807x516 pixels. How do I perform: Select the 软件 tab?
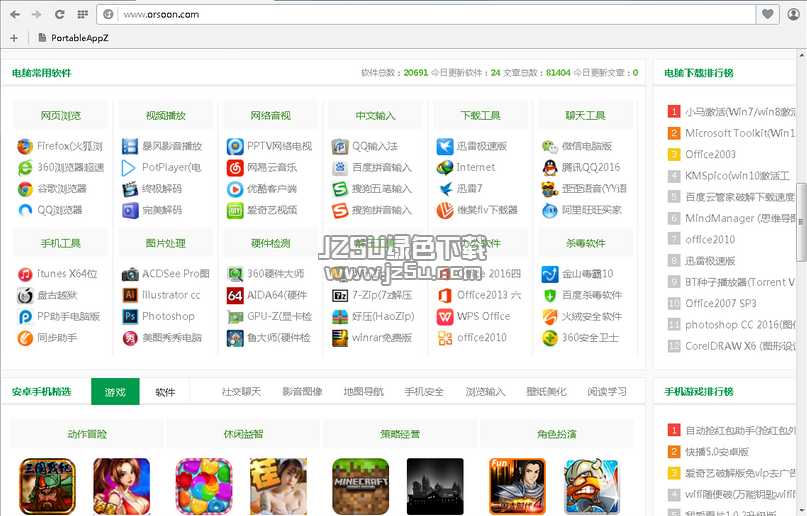[165, 392]
